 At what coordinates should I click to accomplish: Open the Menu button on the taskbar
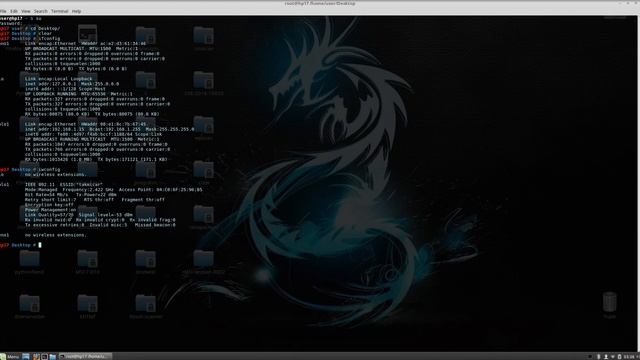[10, 356]
